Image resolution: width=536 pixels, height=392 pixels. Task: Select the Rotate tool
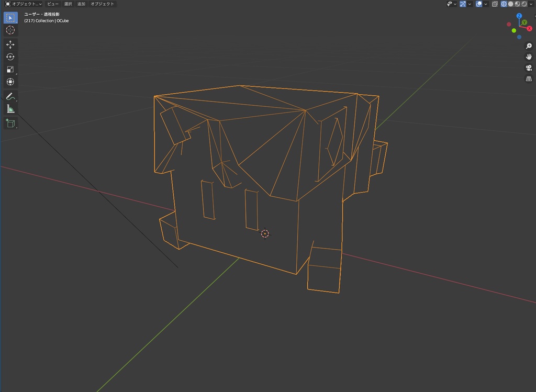tap(10, 57)
